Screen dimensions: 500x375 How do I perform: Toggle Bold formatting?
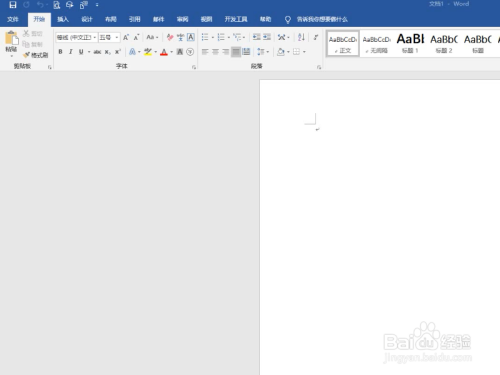[x=60, y=52]
